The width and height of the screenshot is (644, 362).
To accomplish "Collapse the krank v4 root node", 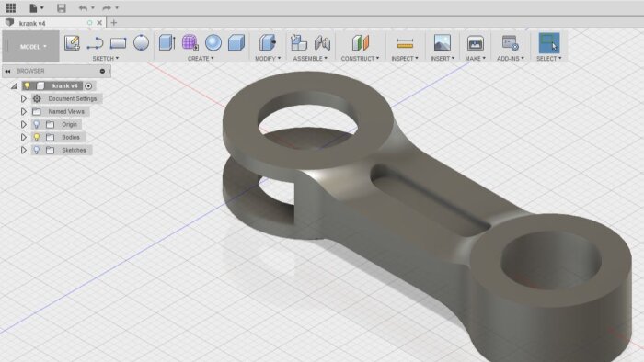I will pyautogui.click(x=15, y=85).
